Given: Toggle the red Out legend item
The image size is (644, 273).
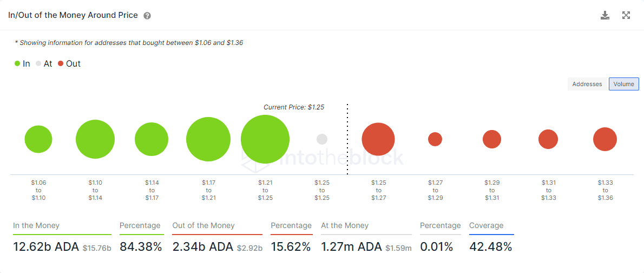Looking at the screenshot, I should point(69,63).
